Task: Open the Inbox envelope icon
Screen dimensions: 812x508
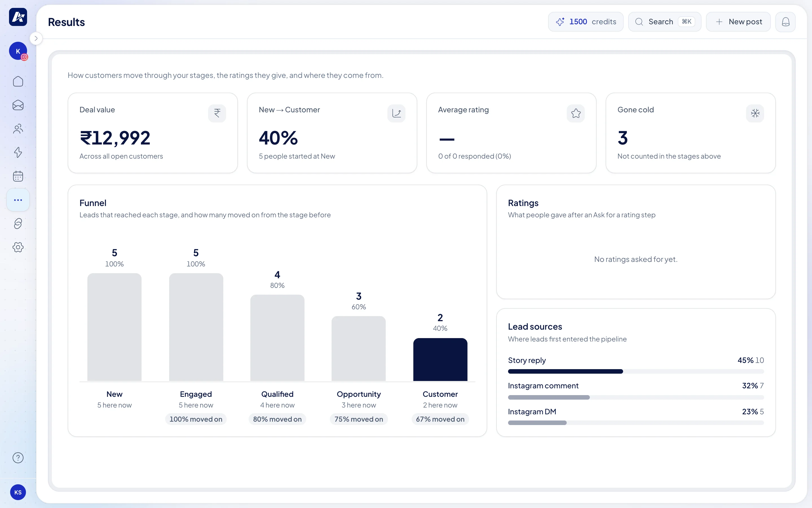Action: (18, 105)
